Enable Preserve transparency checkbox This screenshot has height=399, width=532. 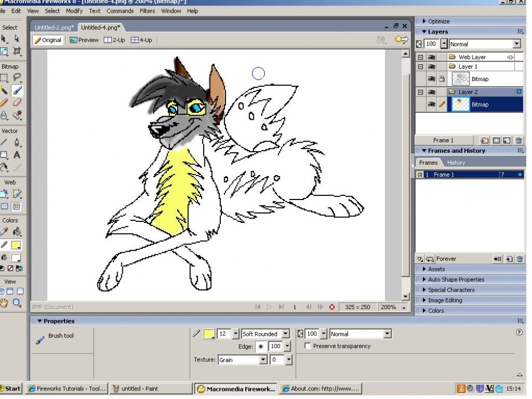(x=307, y=346)
